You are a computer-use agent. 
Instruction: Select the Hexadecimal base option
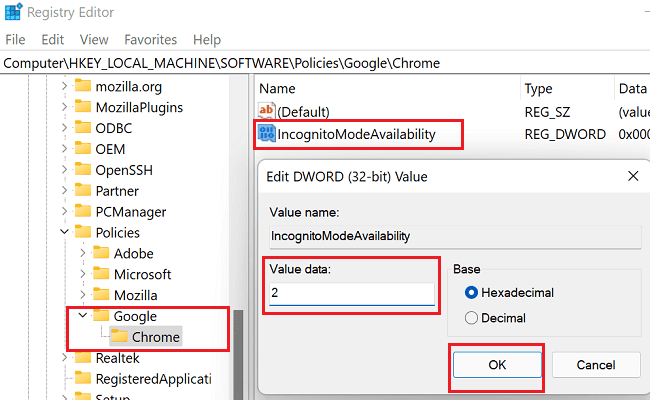471,293
